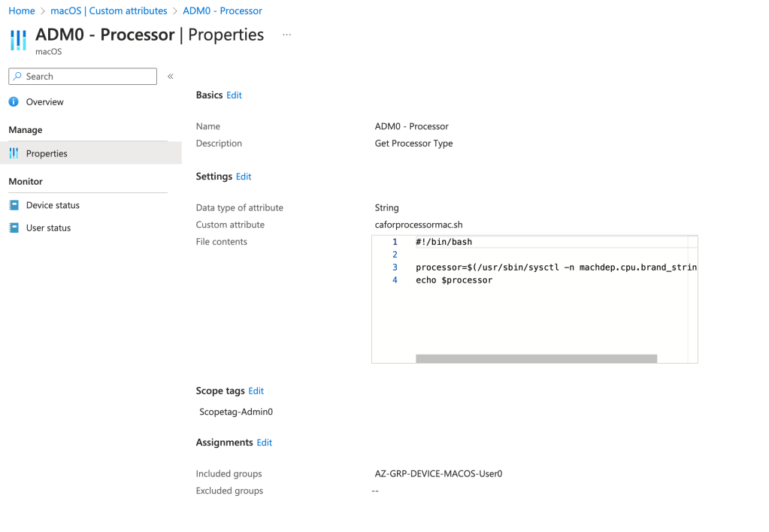Image resolution: width=769 pixels, height=532 pixels.
Task: Select Device status under Monitor
Action: point(53,205)
